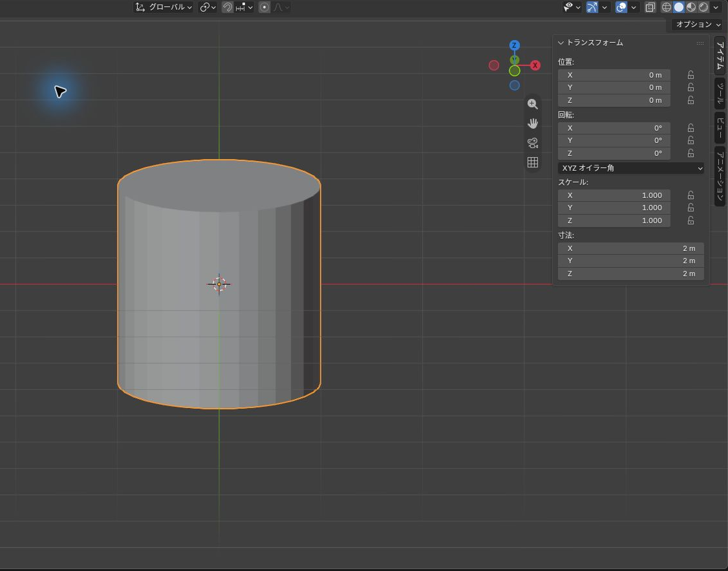The width and height of the screenshot is (728, 571).
Task: Lock the スケール Y value
Action: click(691, 208)
